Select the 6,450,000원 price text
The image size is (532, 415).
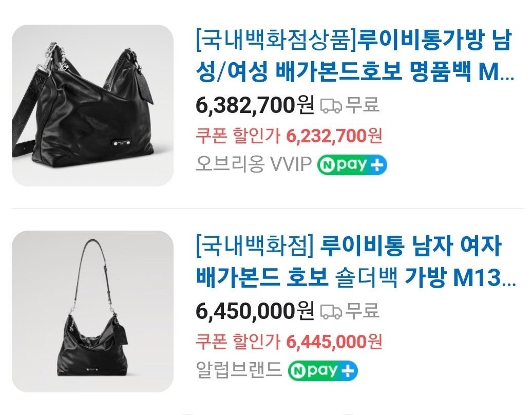255,311
